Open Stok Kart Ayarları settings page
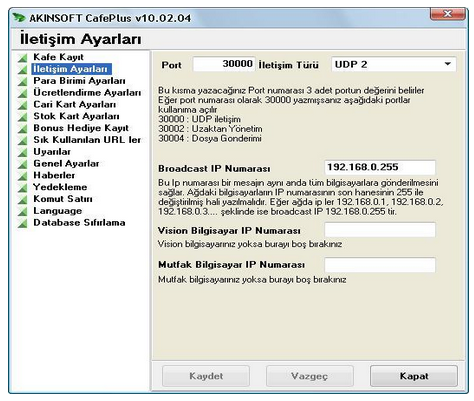The image size is (474, 401). pos(76,116)
